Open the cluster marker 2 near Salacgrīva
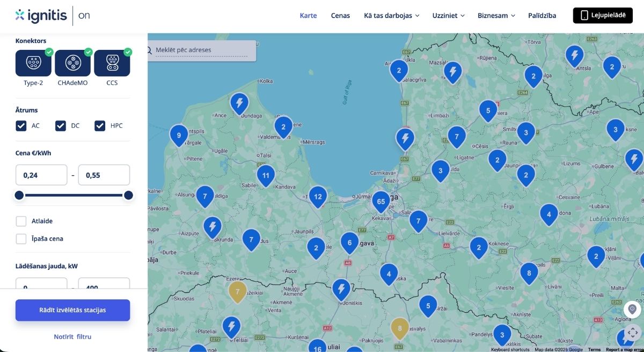Screen dimensions: 644x352 pos(399,71)
